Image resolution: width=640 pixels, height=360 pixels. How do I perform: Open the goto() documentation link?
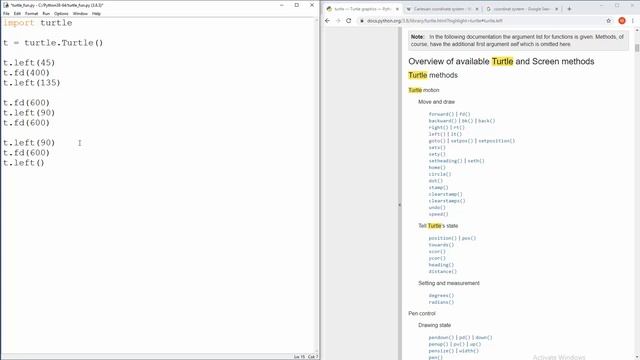coord(437,141)
